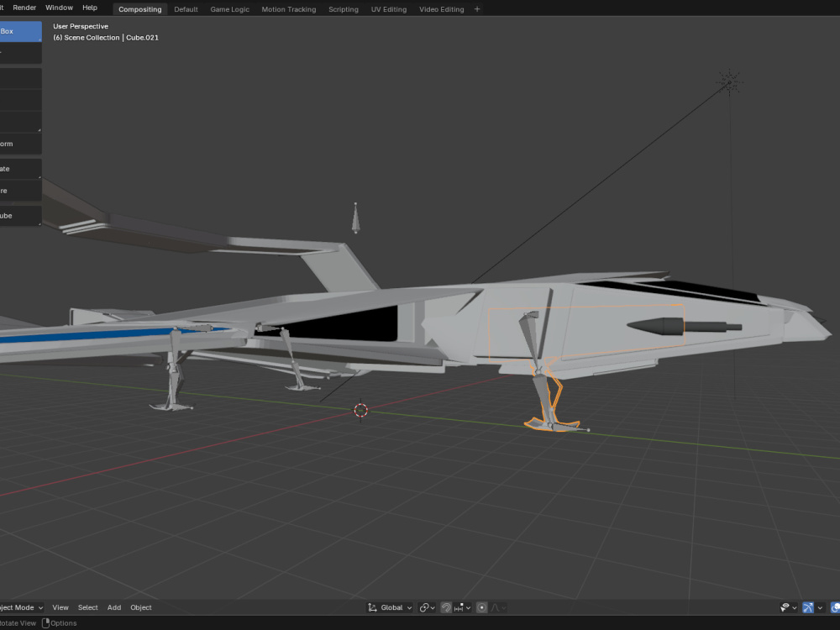
Task: Open proportional editing falloff dropdown
Action: click(x=498, y=607)
